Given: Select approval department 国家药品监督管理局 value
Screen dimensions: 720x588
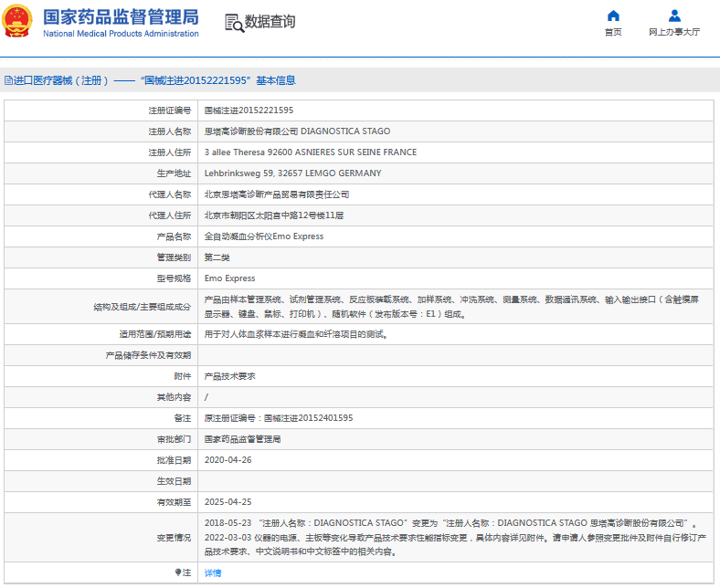Looking at the screenshot, I should (242, 439).
